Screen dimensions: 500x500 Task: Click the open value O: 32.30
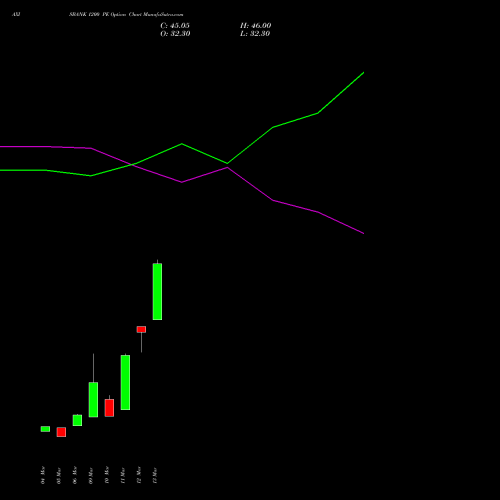coord(175,34)
